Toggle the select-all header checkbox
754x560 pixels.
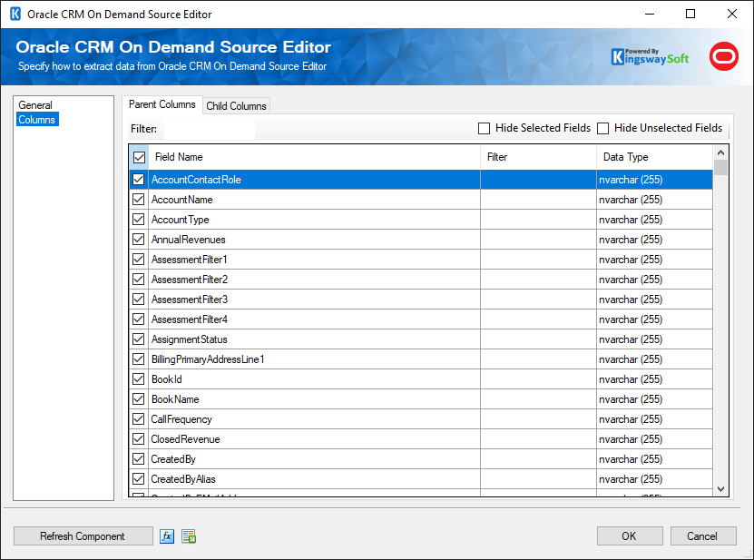pos(139,157)
